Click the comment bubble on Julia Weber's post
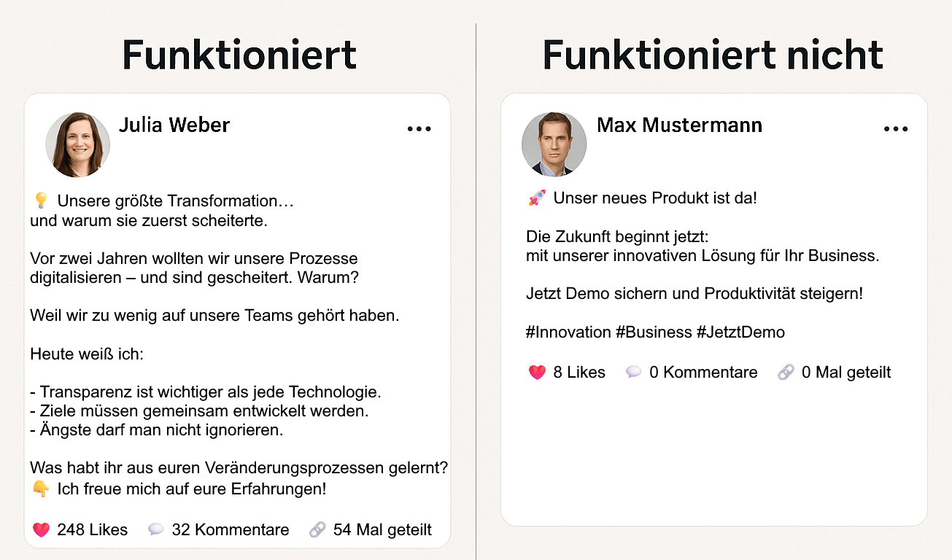This screenshot has width=952, height=560. click(x=156, y=529)
